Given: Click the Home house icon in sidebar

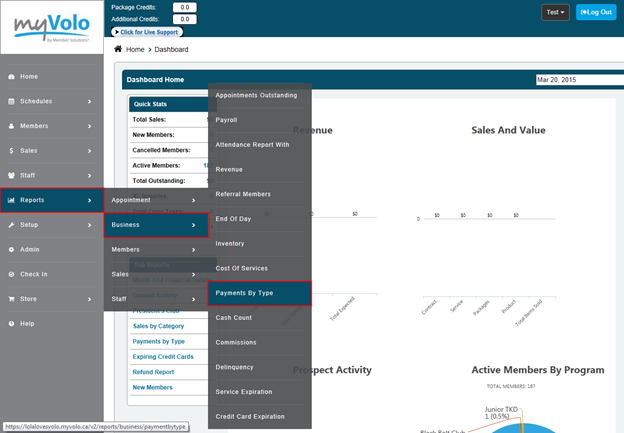Looking at the screenshot, I should click(x=11, y=77).
